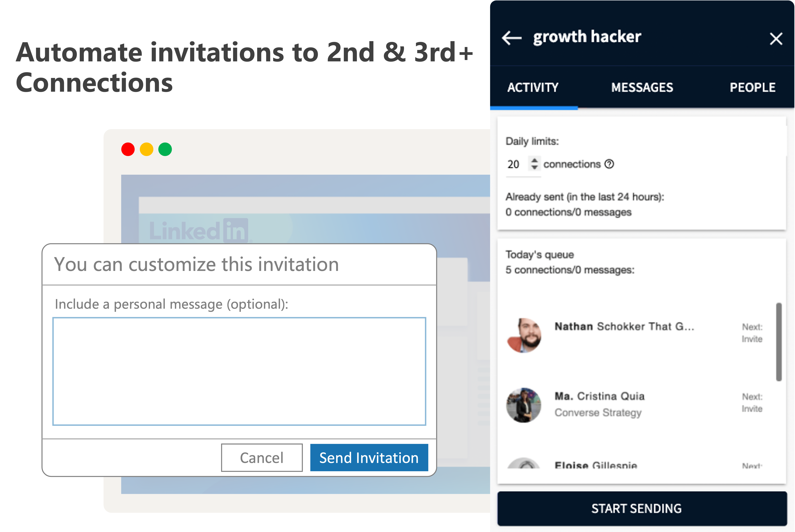Switch to the ACTIVITY tab
Screen dimensions: 795x532
point(533,88)
